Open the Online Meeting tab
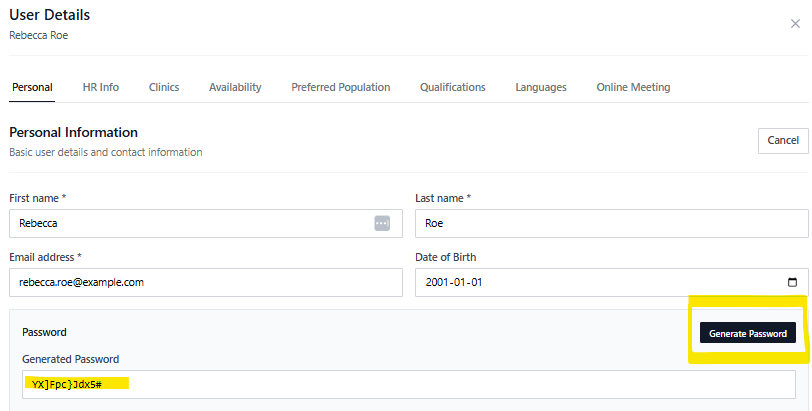Screen dimensions: 812x411 [x=633, y=87]
